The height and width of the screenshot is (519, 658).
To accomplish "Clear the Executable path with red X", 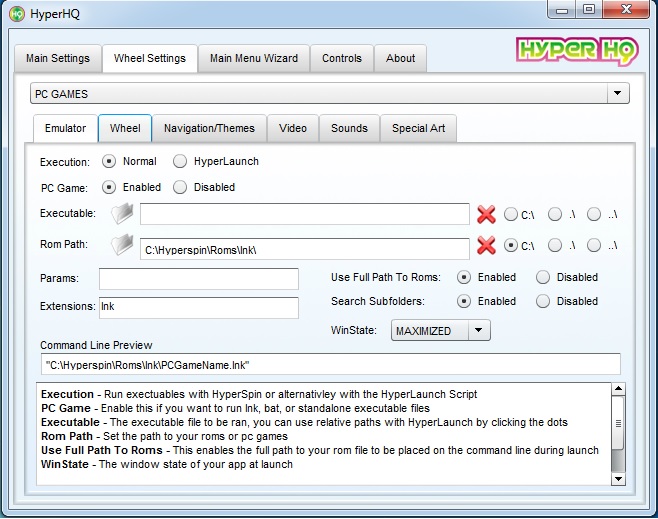I will (486, 214).
